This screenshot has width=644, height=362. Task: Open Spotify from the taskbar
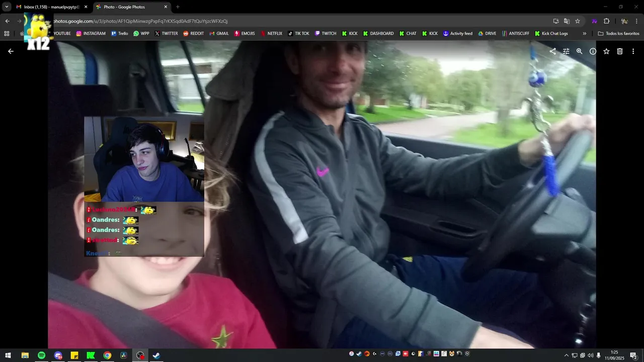tap(41, 355)
